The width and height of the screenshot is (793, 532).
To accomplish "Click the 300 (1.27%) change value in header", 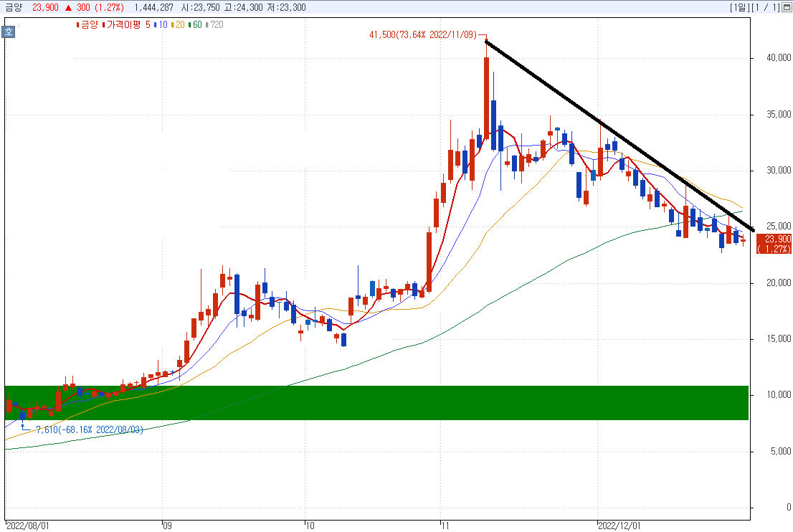I will (100, 8).
